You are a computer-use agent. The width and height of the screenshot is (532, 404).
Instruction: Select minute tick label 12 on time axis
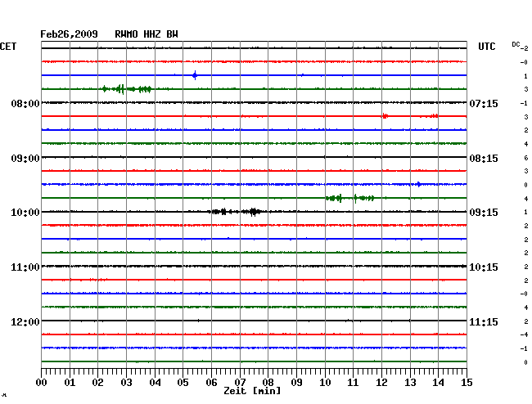point(381,383)
